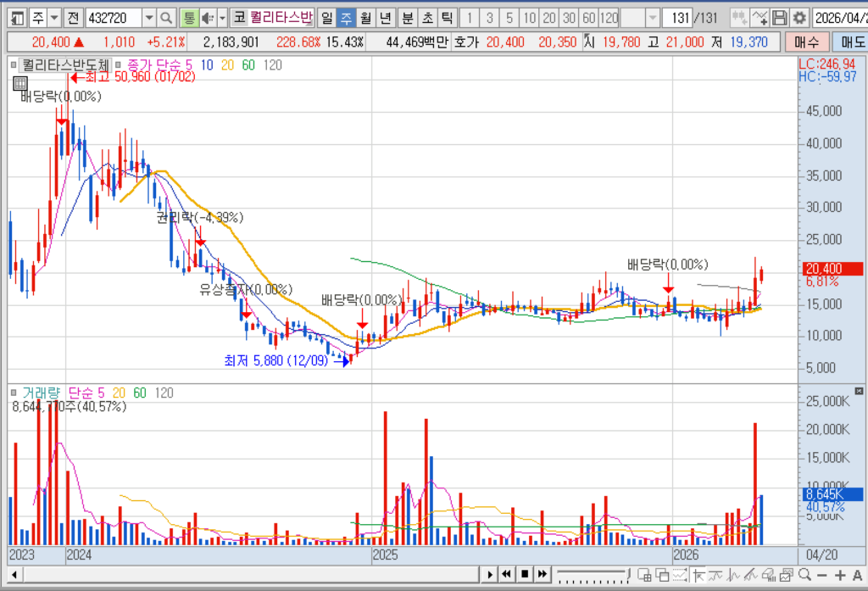Click the red 매수 buy button
The height and width of the screenshot is (591, 868).
807,42
